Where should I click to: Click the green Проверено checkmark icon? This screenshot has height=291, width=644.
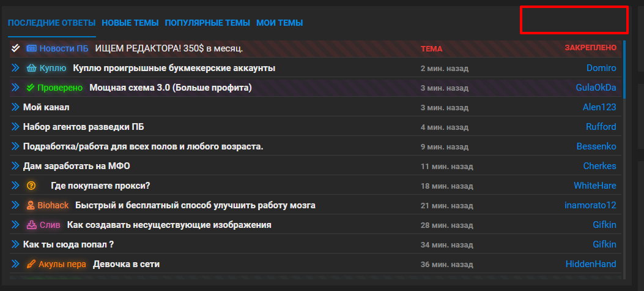coord(30,88)
